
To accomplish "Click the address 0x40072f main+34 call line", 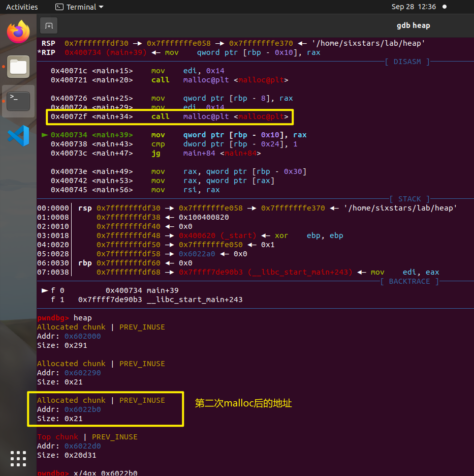I will (x=170, y=116).
